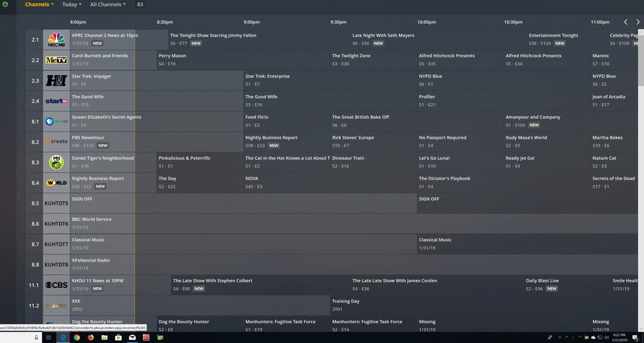Open Carol Burnett and Friends listing
Screen dimensions: 644x343
pos(113,60)
